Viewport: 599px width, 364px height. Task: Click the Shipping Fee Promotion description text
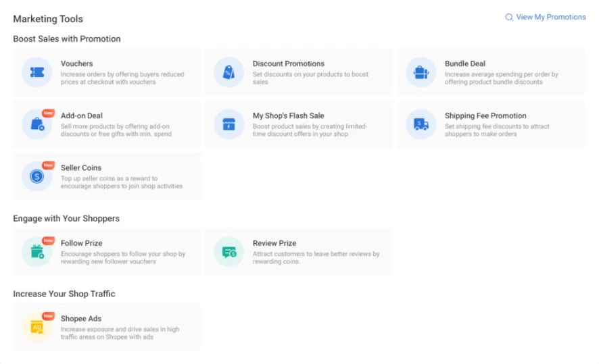497,130
